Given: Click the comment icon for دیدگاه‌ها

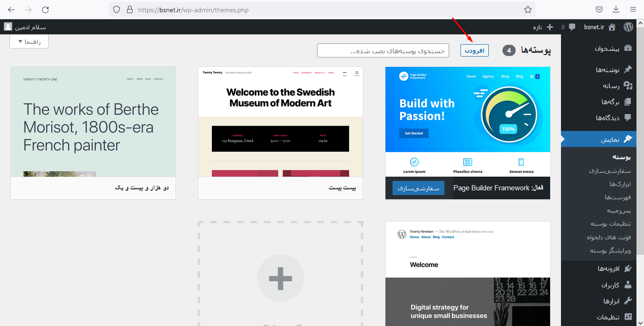Looking at the screenshot, I should (x=627, y=117).
